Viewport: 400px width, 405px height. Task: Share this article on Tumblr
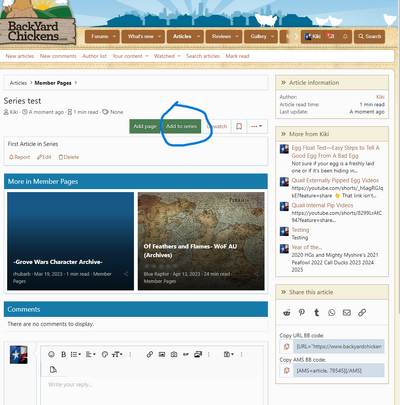317,313
